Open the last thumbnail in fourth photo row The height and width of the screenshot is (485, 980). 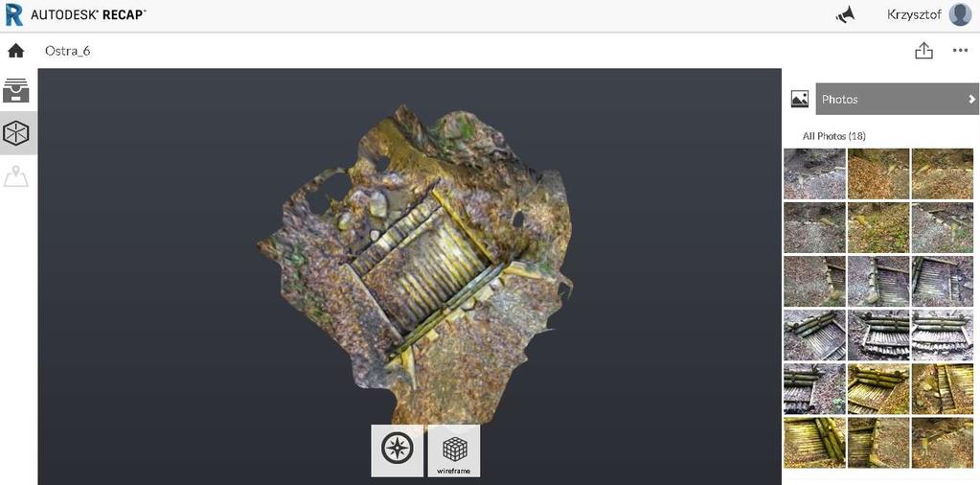click(x=942, y=335)
